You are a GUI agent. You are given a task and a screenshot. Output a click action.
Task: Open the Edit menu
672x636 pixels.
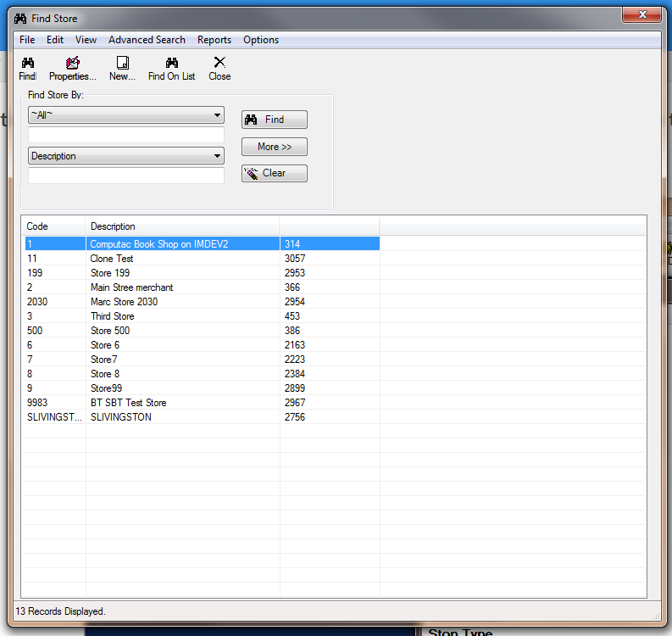[55, 40]
